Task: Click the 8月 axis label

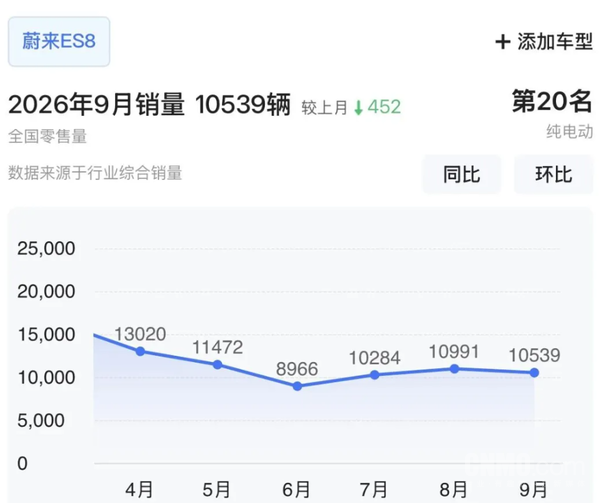Action: point(454,490)
